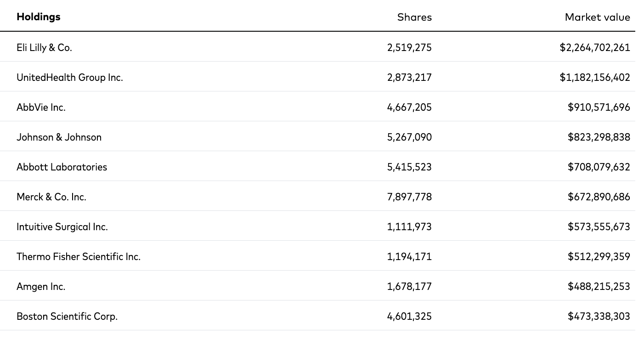Select Merck shares count 7,897,778
Viewport: 644px width, 340px height.
pyautogui.click(x=409, y=197)
